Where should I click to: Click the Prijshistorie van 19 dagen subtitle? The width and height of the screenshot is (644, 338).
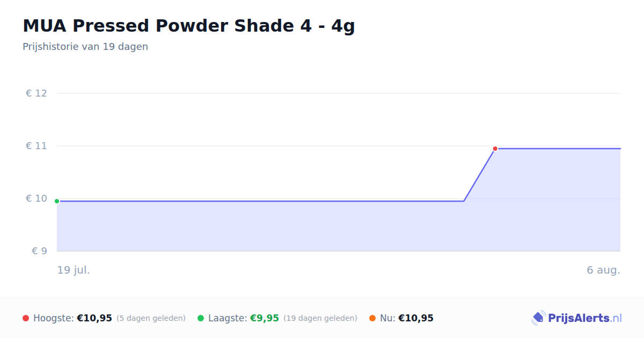click(x=85, y=47)
